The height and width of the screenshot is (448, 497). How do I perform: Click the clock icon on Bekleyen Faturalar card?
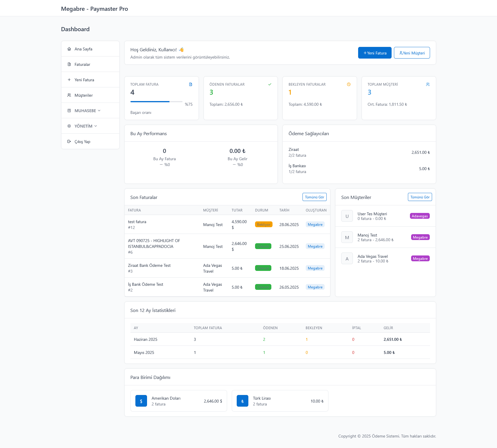point(349,84)
